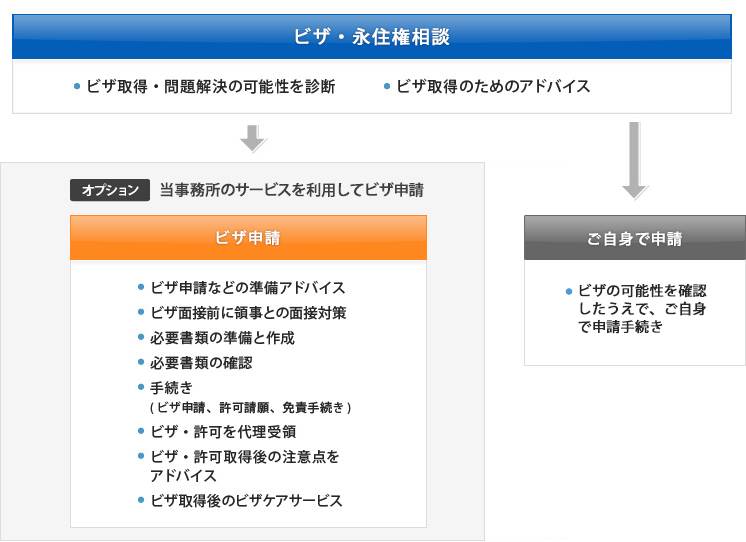Select ビザ申請などの準備アドバイス item
Viewport: 746px width, 542px height.
247,288
